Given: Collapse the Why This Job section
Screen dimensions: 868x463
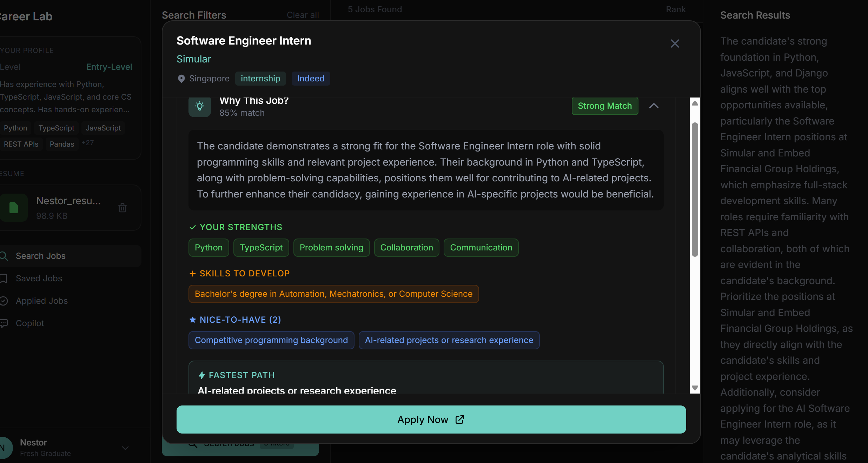Looking at the screenshot, I should [x=654, y=106].
